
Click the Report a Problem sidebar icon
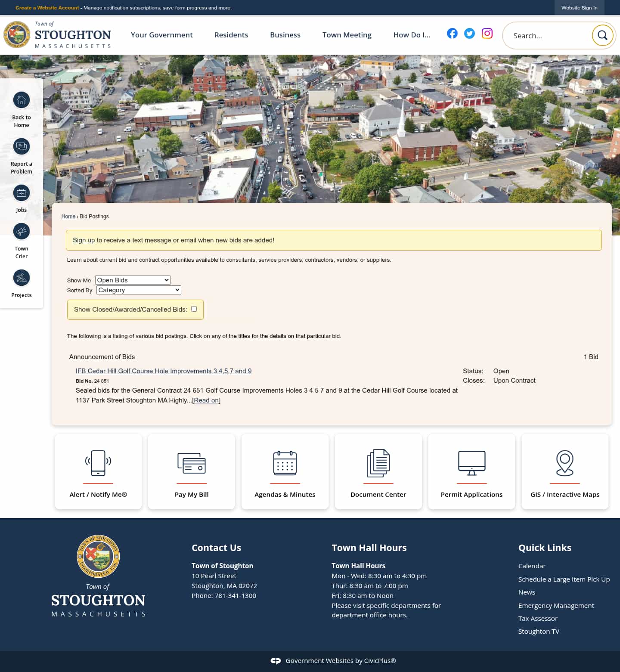[21, 146]
